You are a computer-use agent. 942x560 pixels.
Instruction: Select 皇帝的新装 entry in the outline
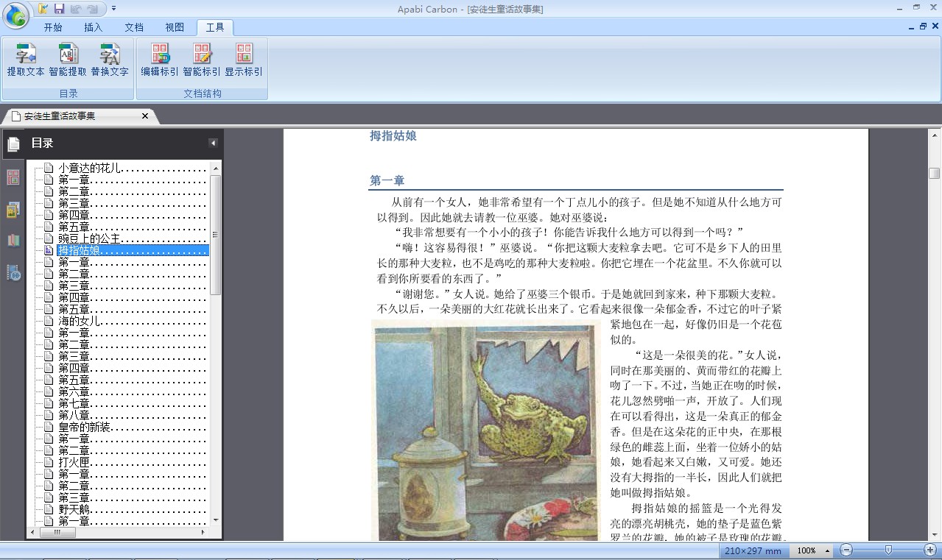pyautogui.click(x=85, y=427)
